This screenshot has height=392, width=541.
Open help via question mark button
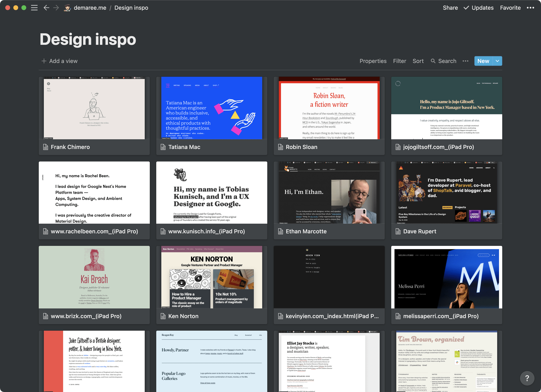(527, 378)
